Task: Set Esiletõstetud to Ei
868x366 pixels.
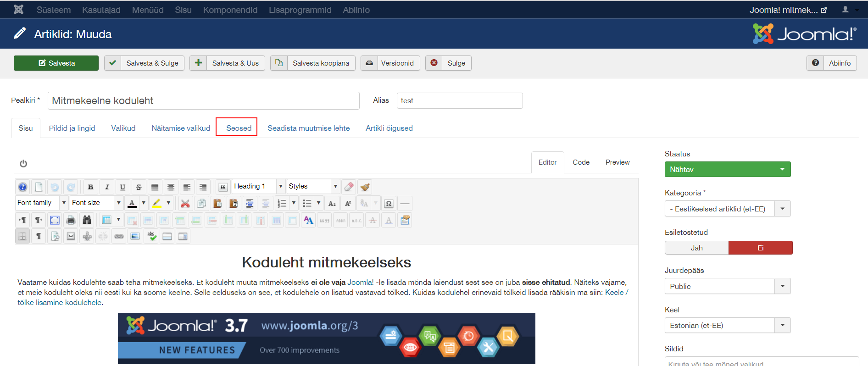Action: coord(760,248)
